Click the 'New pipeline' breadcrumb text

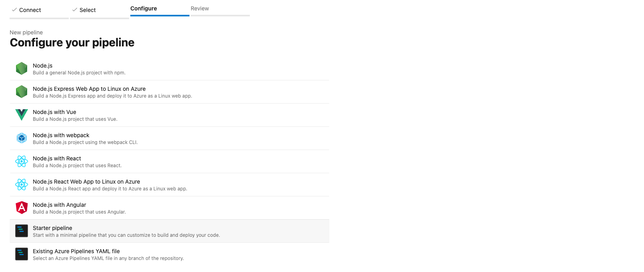pyautogui.click(x=26, y=32)
